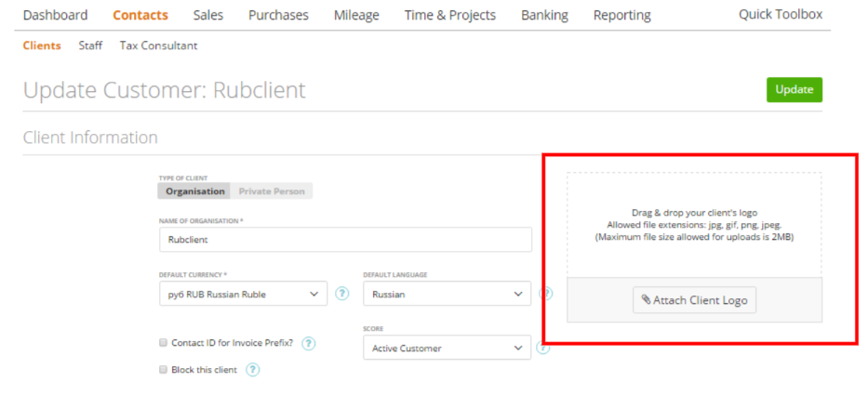This screenshot has height=395, width=868.
Task: Open the Banking menu
Action: click(x=545, y=15)
